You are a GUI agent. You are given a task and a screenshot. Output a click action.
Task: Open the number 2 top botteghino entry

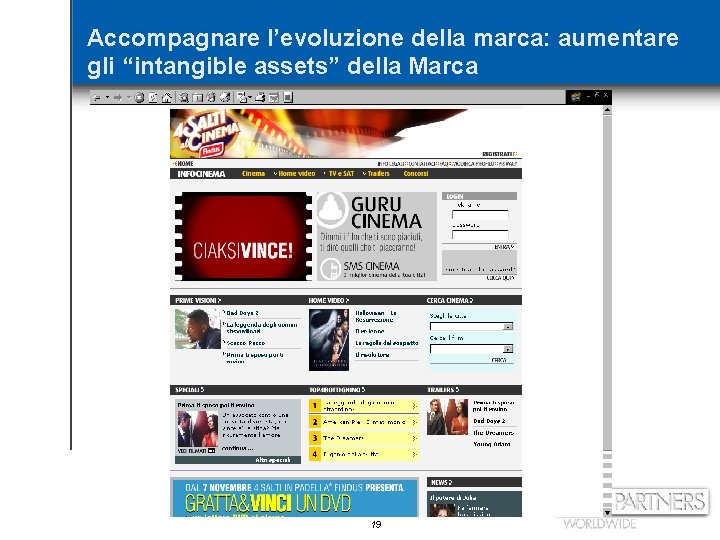(364, 422)
